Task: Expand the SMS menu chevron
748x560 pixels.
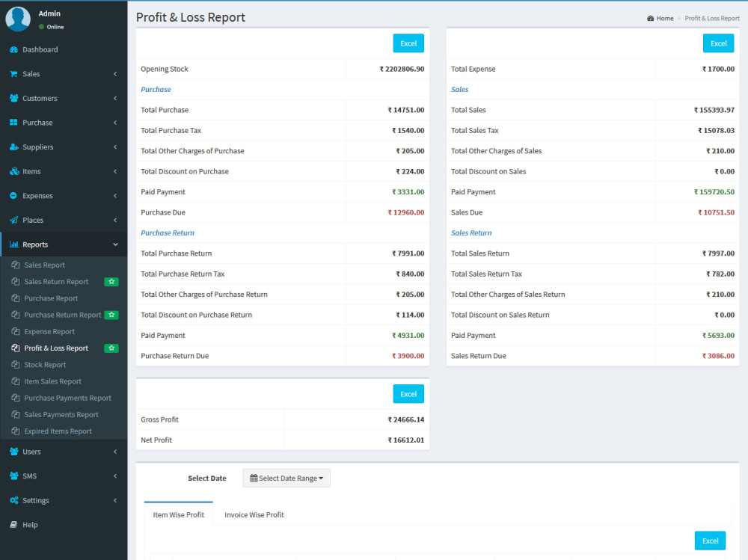Action: pos(115,476)
